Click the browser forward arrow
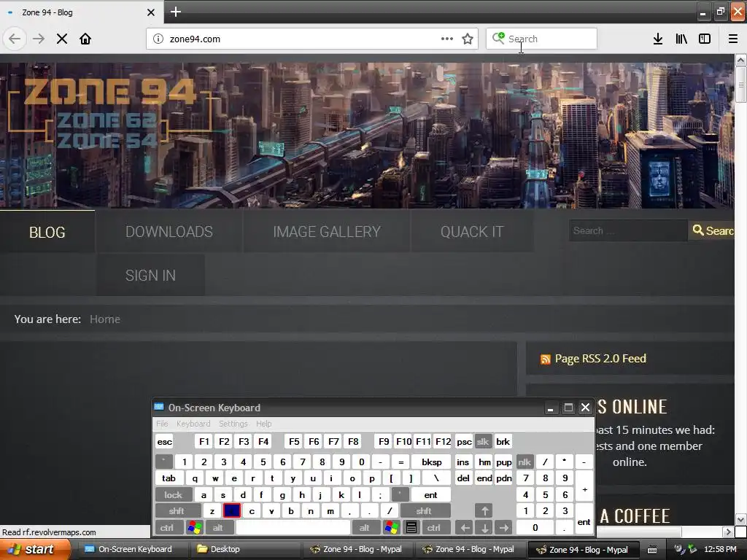Image resolution: width=747 pixels, height=560 pixels. click(39, 39)
